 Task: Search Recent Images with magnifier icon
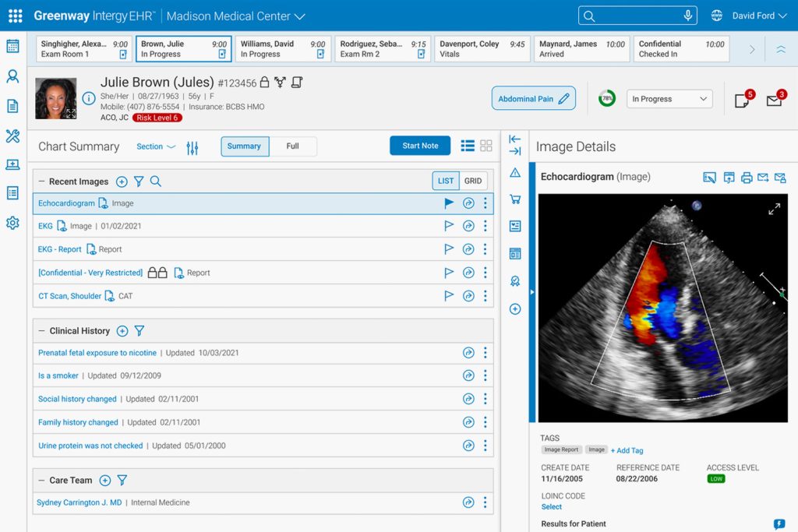[x=156, y=181]
